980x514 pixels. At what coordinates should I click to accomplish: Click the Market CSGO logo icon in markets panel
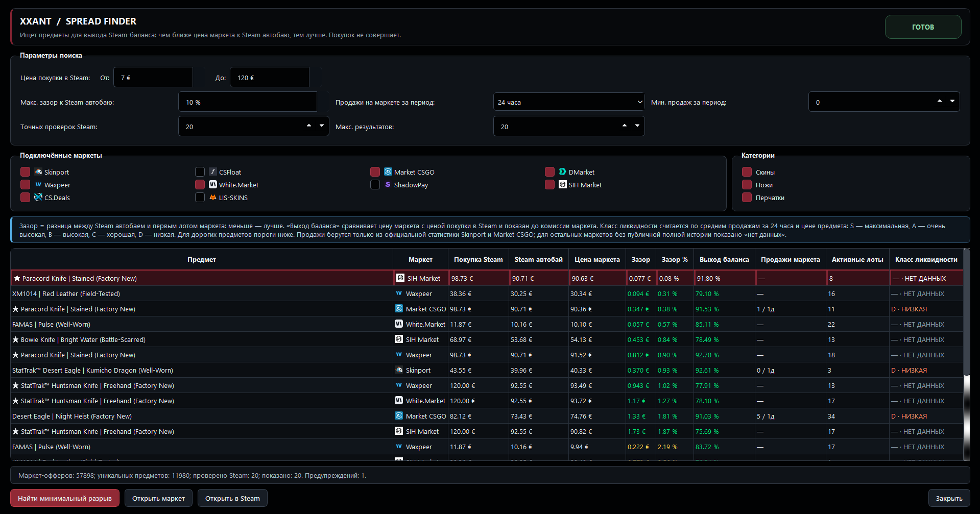click(388, 172)
